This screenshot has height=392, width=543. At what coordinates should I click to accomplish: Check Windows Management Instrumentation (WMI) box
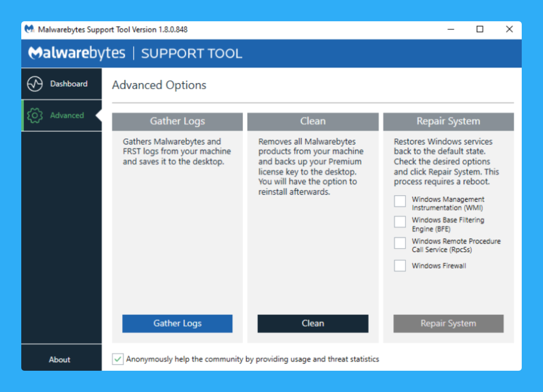(400, 201)
